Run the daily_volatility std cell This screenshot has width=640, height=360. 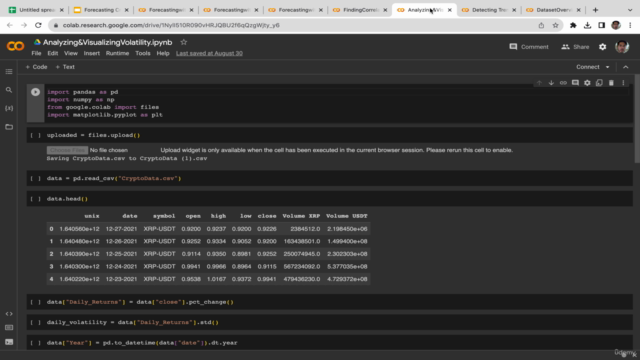tap(36, 322)
